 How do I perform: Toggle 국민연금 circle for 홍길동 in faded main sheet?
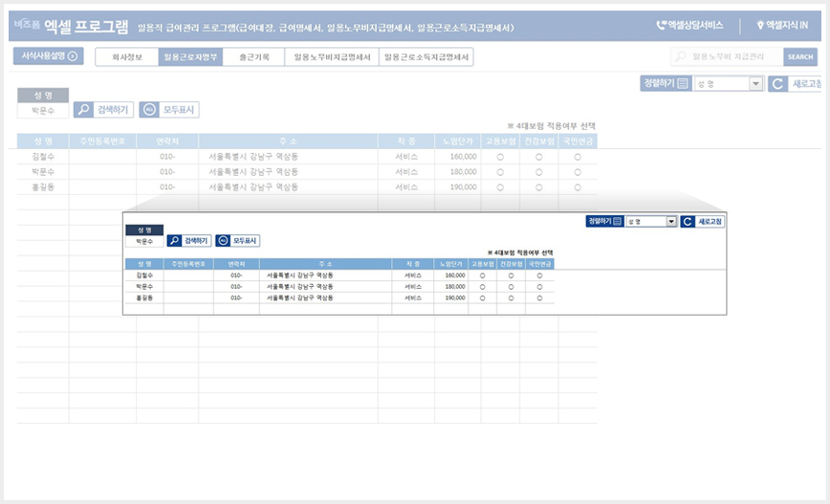[578, 187]
